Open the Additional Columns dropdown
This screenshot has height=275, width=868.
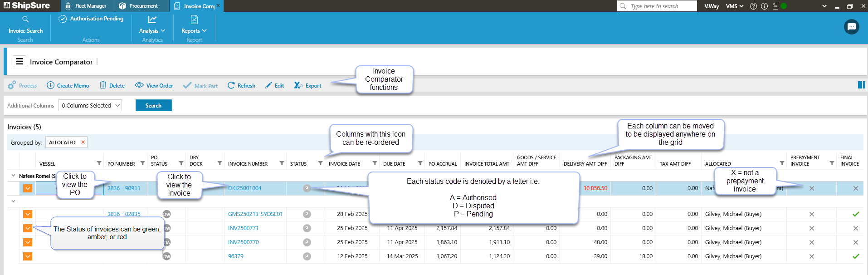click(90, 105)
